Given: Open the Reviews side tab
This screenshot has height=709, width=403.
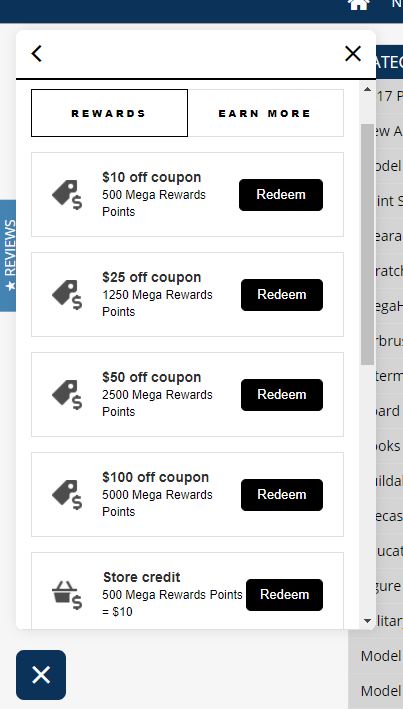Looking at the screenshot, I should point(8,255).
